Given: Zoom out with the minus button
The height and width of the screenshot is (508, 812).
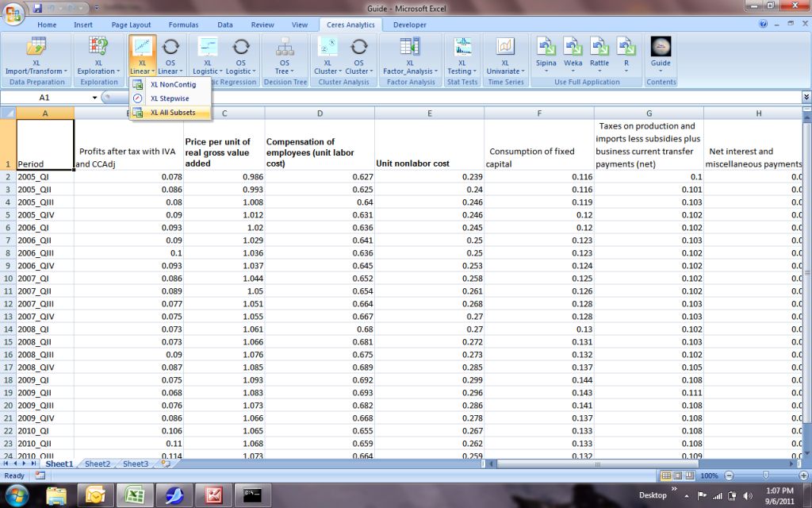Looking at the screenshot, I should click(730, 475).
